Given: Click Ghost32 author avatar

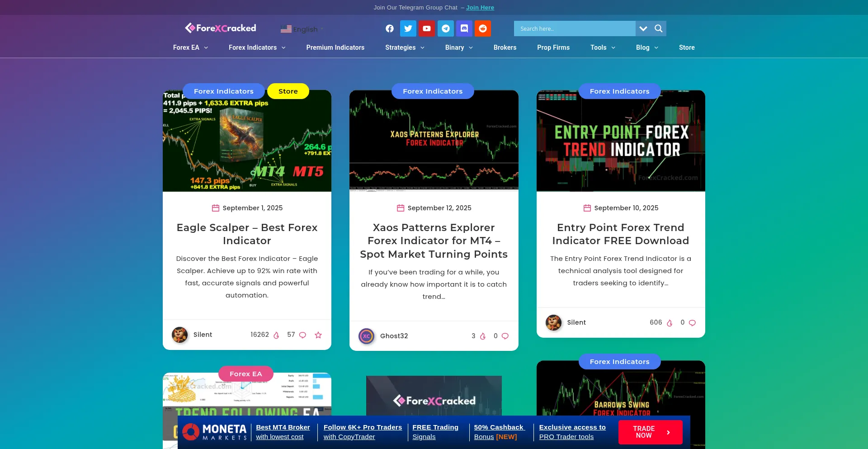Looking at the screenshot, I should click(x=367, y=336).
